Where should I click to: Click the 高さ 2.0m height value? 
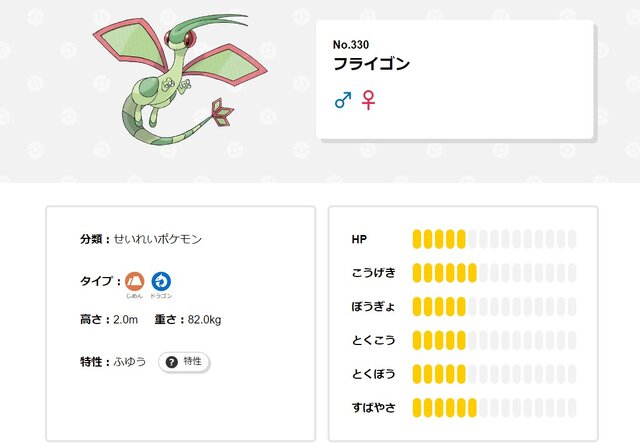tap(125, 320)
